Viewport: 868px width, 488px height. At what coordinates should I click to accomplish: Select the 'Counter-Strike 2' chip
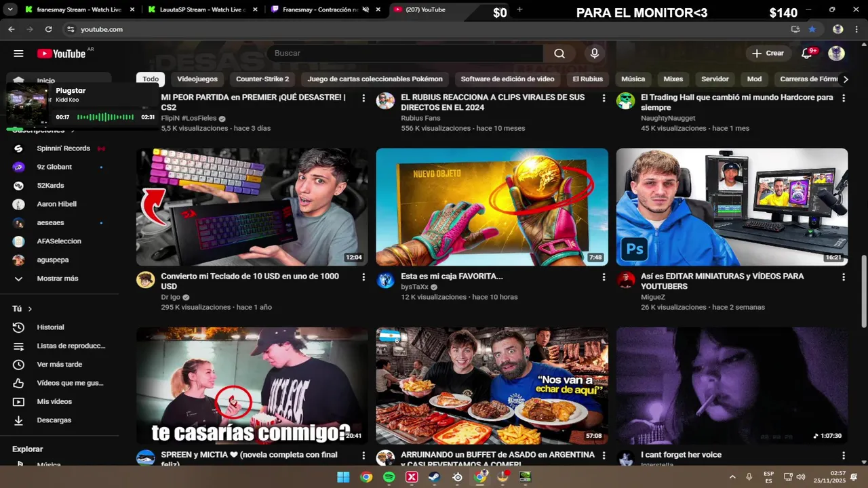click(262, 79)
